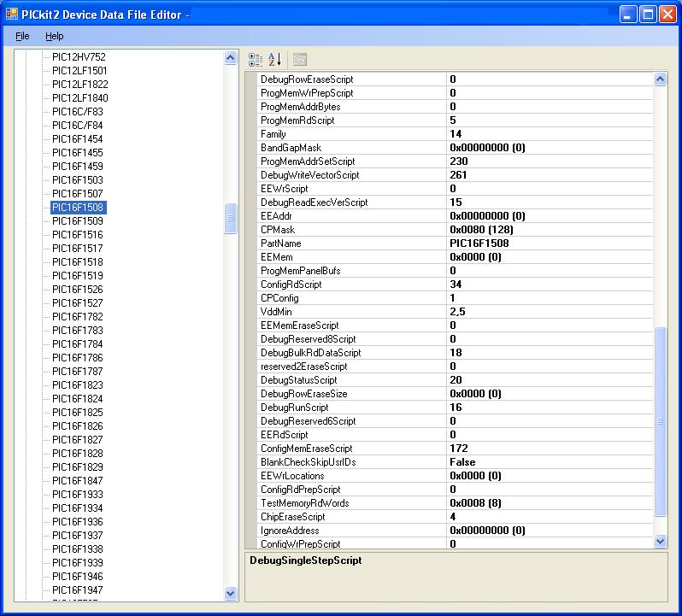Sort properties alphabetically
682x616 pixels.
point(275,60)
